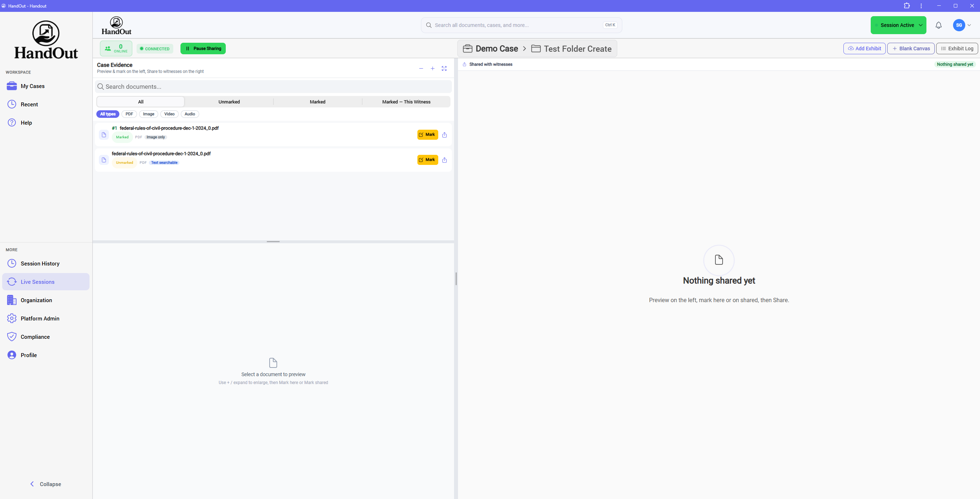Image resolution: width=980 pixels, height=499 pixels.
Task: Filter documents by Image chip
Action: pyautogui.click(x=148, y=114)
